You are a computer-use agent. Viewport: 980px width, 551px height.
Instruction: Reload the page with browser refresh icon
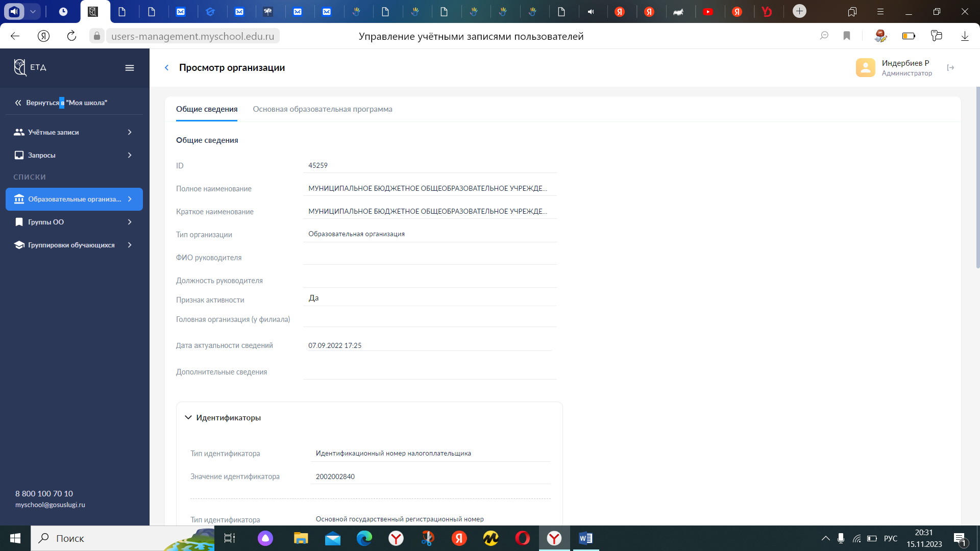[71, 36]
